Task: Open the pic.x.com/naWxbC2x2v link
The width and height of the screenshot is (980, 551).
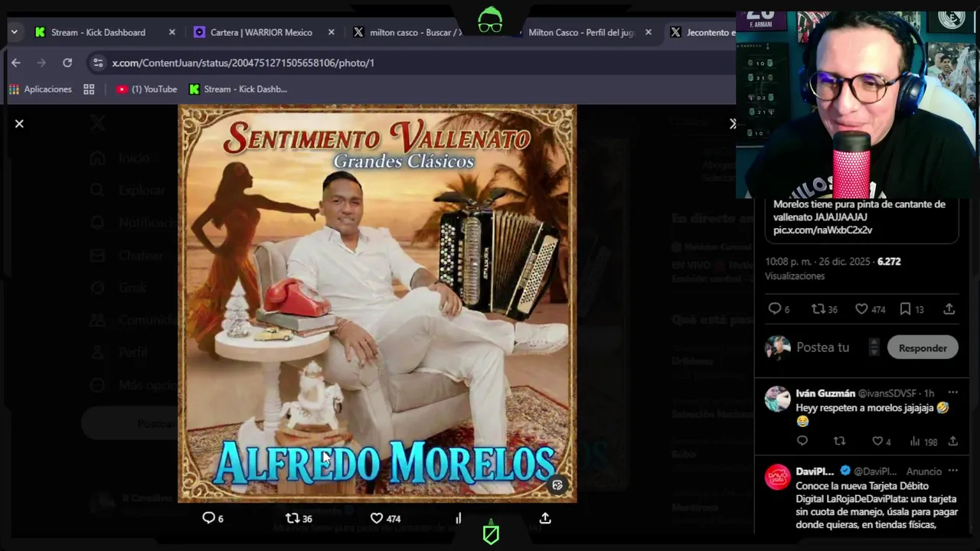Action: click(822, 230)
